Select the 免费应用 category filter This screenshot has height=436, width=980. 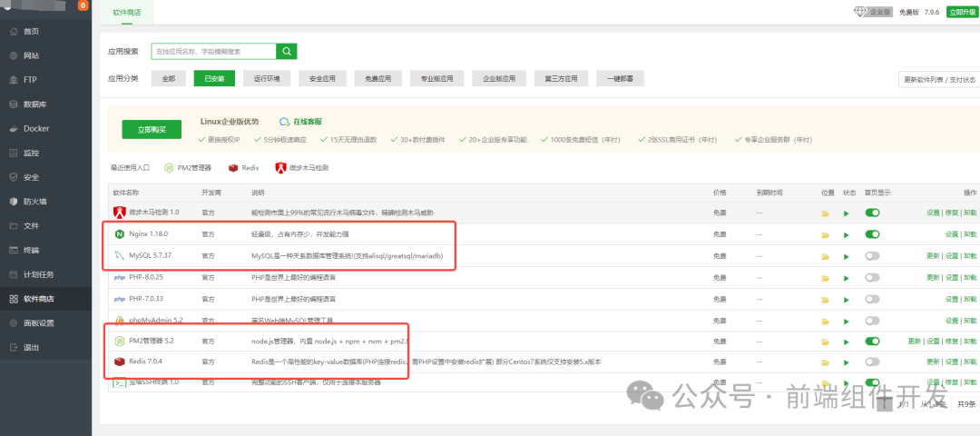point(377,78)
